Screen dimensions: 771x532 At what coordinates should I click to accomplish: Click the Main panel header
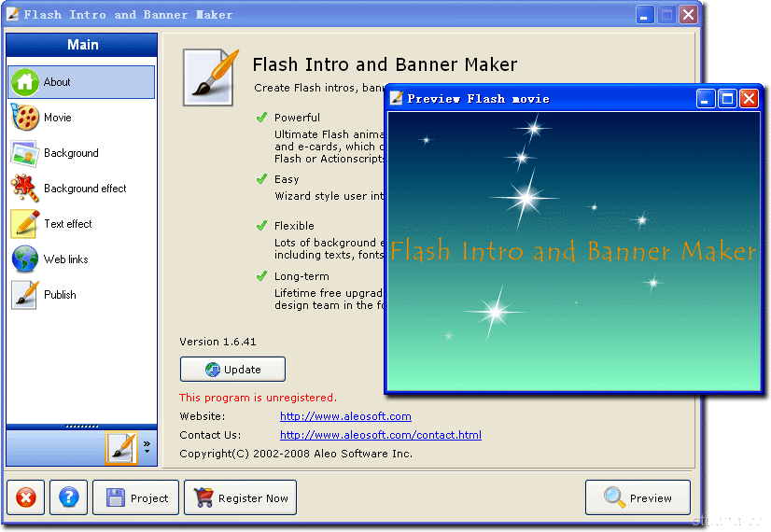pos(82,45)
